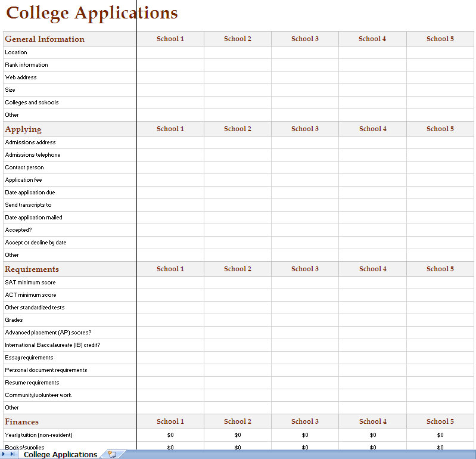This screenshot has width=476, height=459.
Task: Select the Personal document requirements label
Action: 46,370
